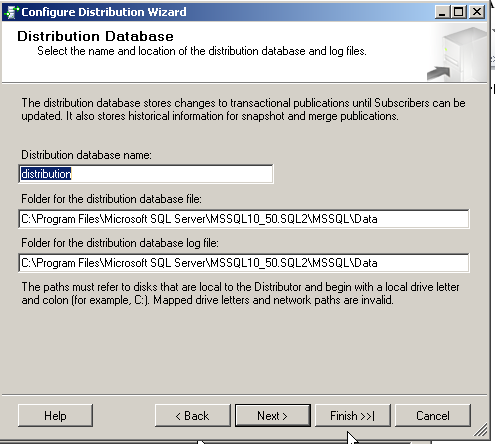Image resolution: width=495 pixels, height=444 pixels.
Task: Click the gray arrow on the header graphic
Action: [438, 73]
